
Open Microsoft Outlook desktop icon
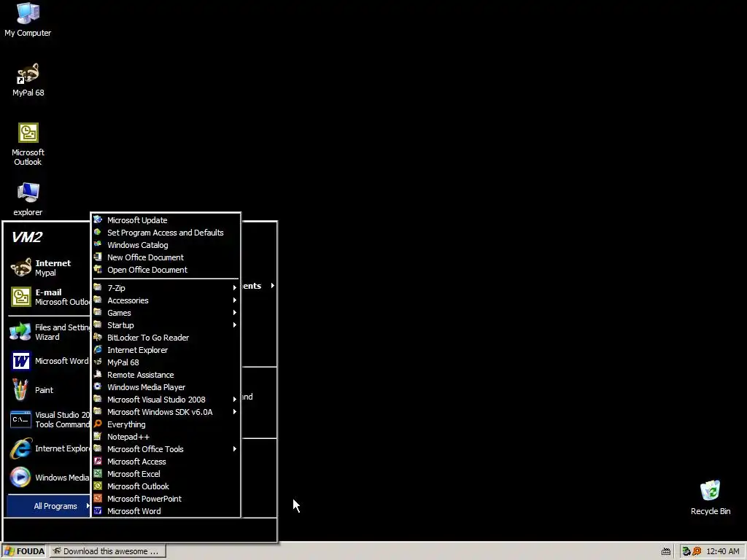(28, 144)
